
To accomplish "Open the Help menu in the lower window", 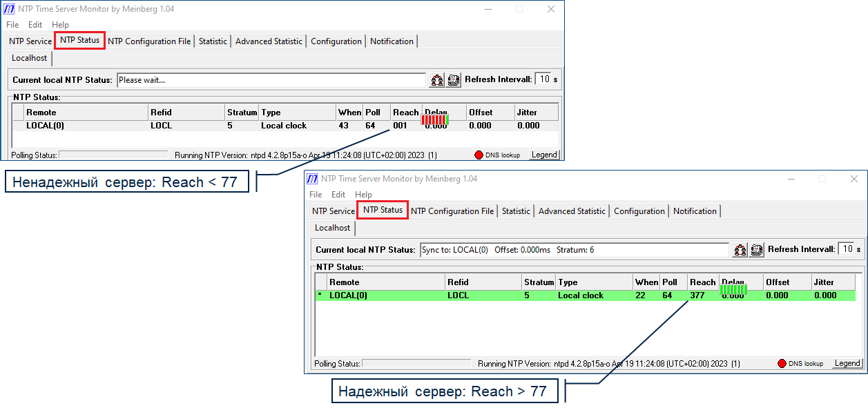I will click(363, 195).
